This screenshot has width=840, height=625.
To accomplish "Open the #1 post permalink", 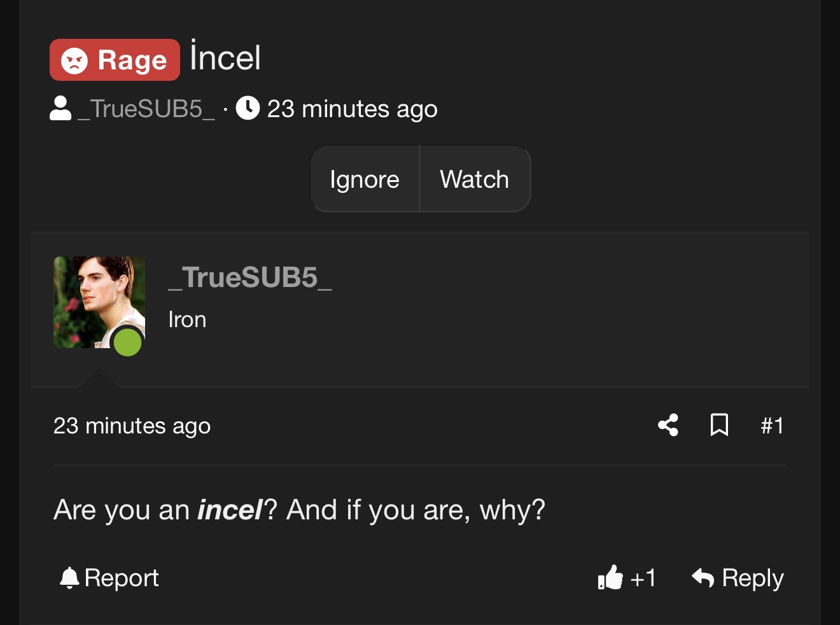I will (x=772, y=425).
